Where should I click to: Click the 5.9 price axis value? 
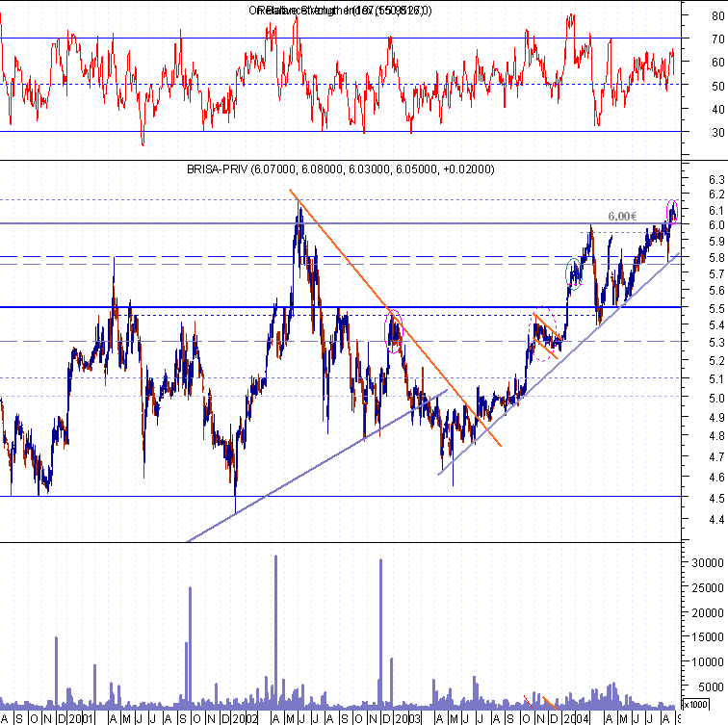click(716, 241)
